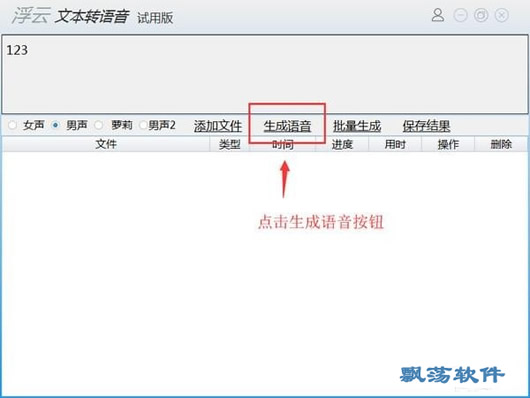Click the 用时 column header
The image size is (530, 398).
tap(395, 144)
